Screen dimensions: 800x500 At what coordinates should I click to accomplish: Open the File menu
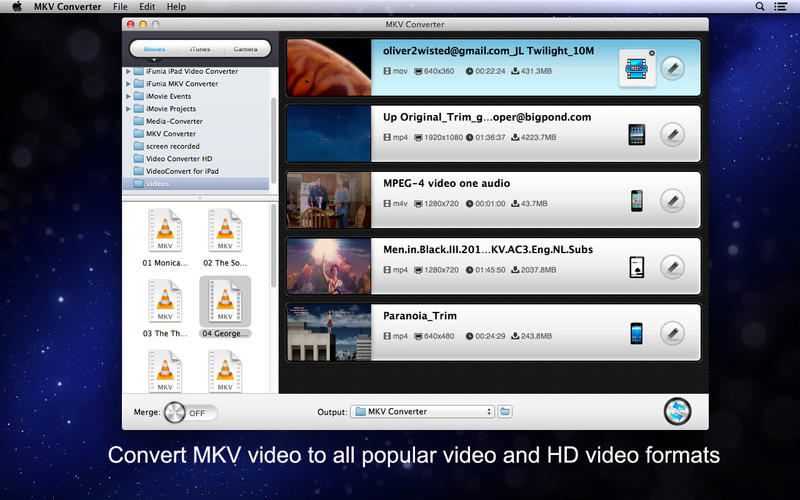click(120, 7)
